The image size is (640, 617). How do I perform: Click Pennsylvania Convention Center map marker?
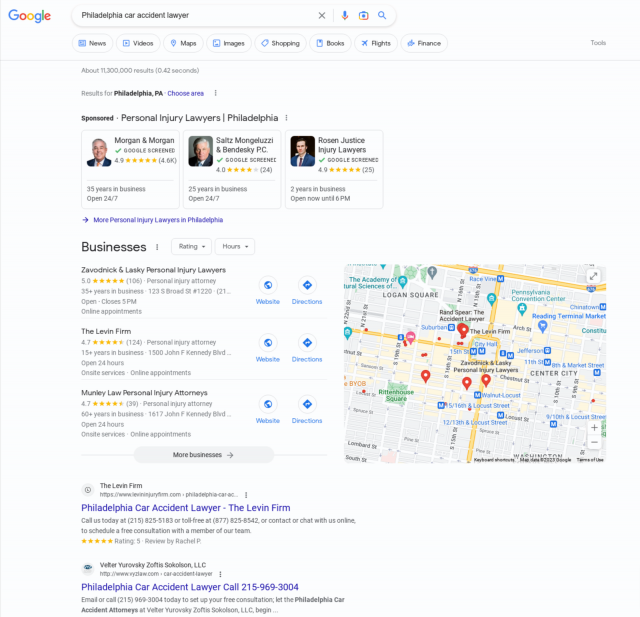click(522, 309)
